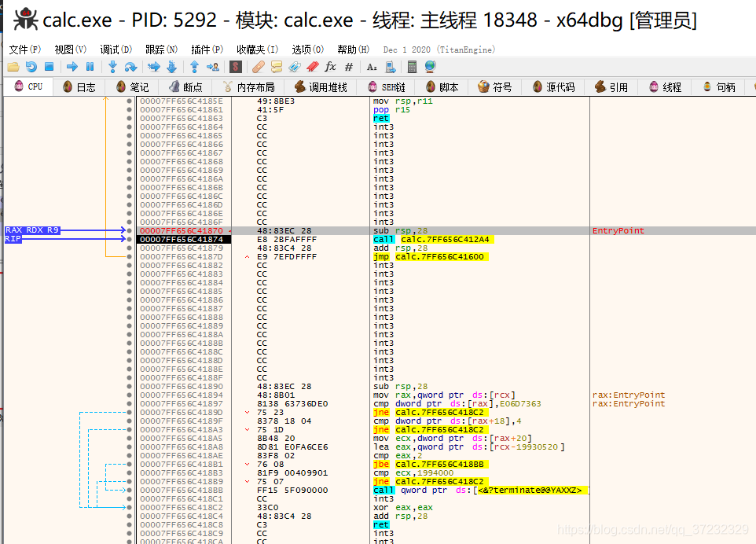Open the 帮助(H) menu
This screenshot has height=544, width=756.
coord(354,50)
